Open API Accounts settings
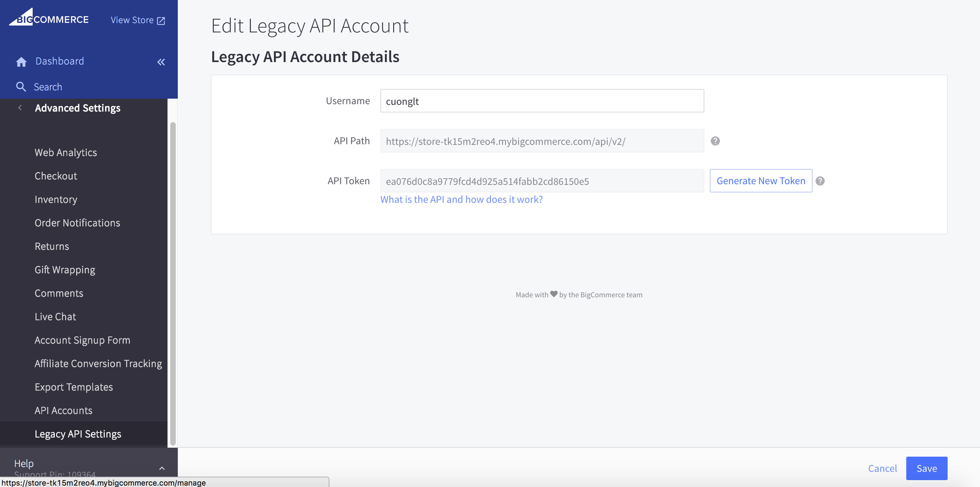980x487 pixels. pyautogui.click(x=63, y=410)
